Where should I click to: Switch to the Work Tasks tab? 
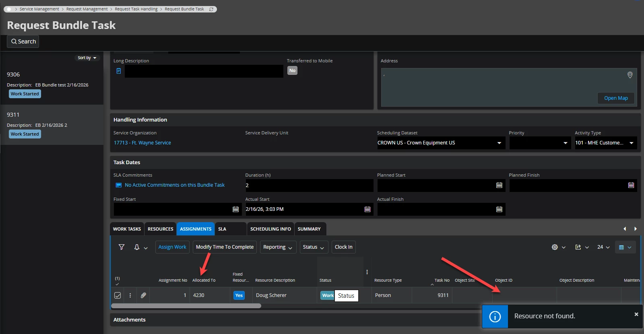tap(127, 229)
